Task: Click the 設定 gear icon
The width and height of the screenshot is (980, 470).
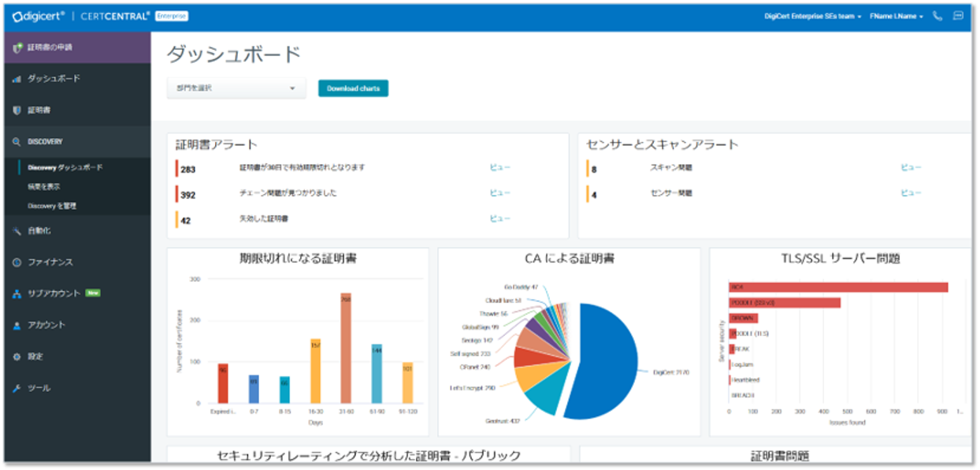Action: click(x=17, y=356)
